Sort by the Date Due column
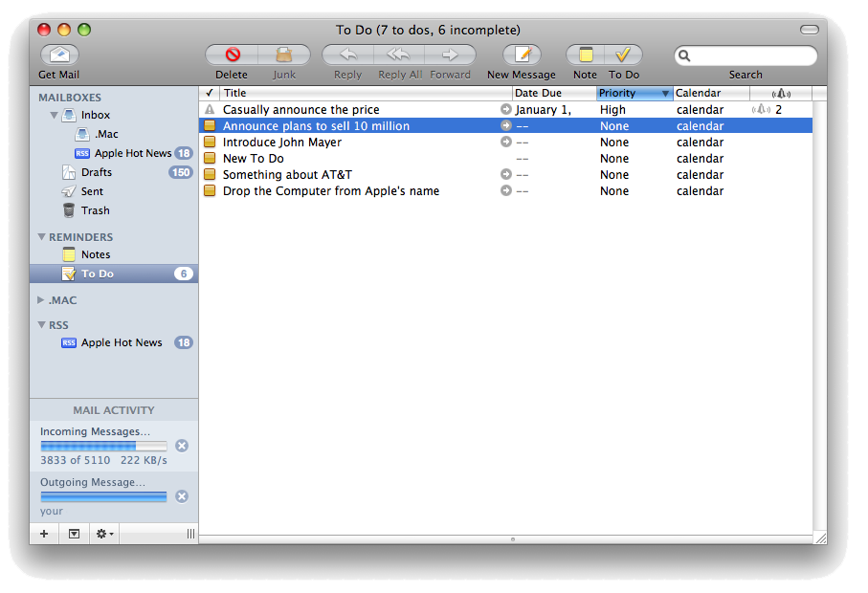The image size is (868, 593). click(x=554, y=94)
